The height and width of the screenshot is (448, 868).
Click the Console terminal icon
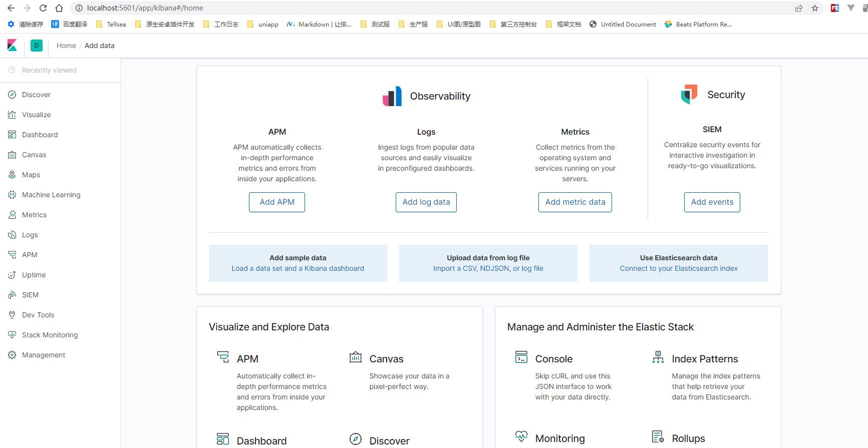(521, 357)
